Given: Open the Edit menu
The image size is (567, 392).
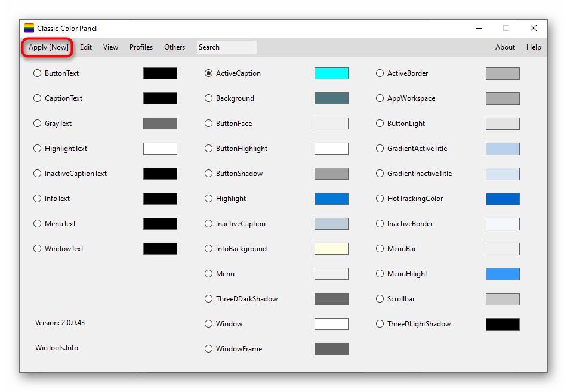Looking at the screenshot, I should coord(86,47).
